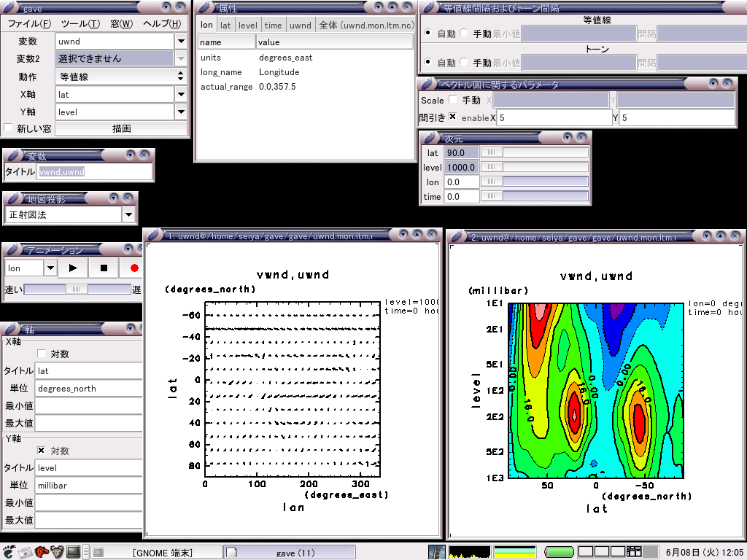Open the 変数 variable dropdown showing uwnd
Image resolution: width=747 pixels, height=560 pixels.
pyautogui.click(x=181, y=42)
